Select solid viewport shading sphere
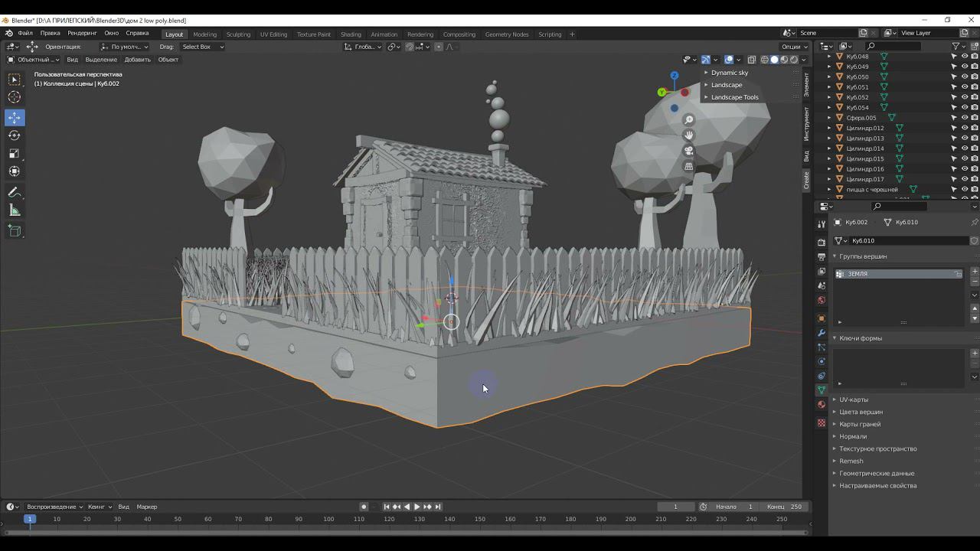This screenshot has width=980, height=551. (774, 60)
